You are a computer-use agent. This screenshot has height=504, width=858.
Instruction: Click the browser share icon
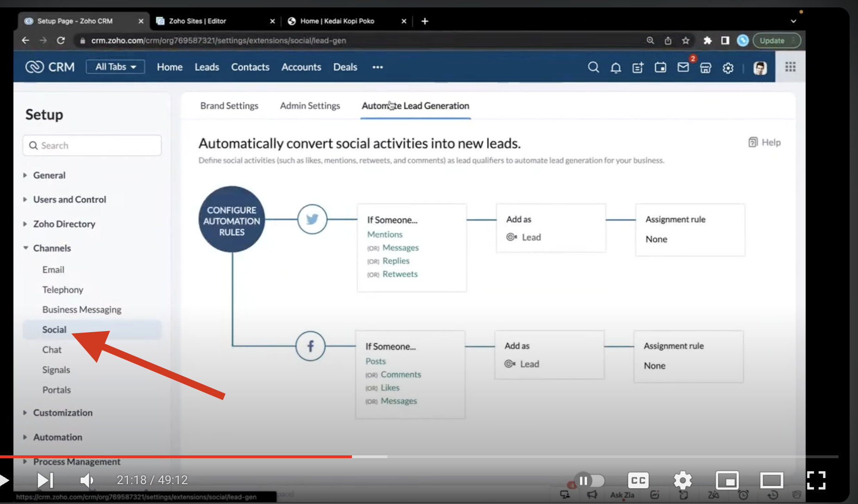(668, 40)
